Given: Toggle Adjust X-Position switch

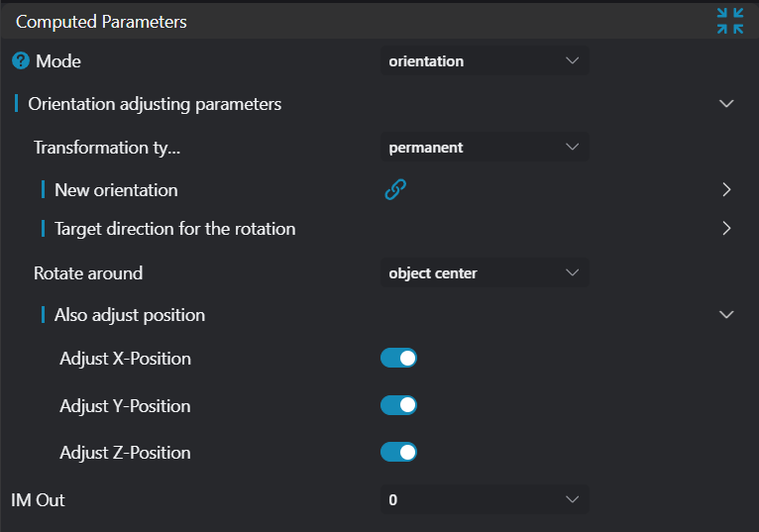Looking at the screenshot, I should (x=398, y=358).
